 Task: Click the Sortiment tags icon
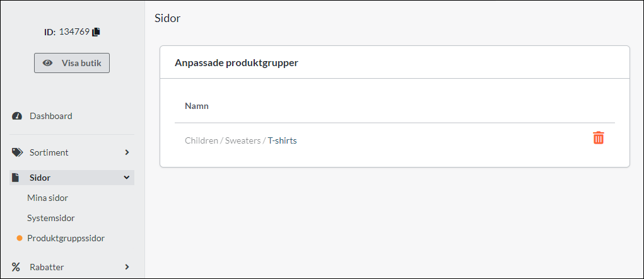pyautogui.click(x=17, y=152)
